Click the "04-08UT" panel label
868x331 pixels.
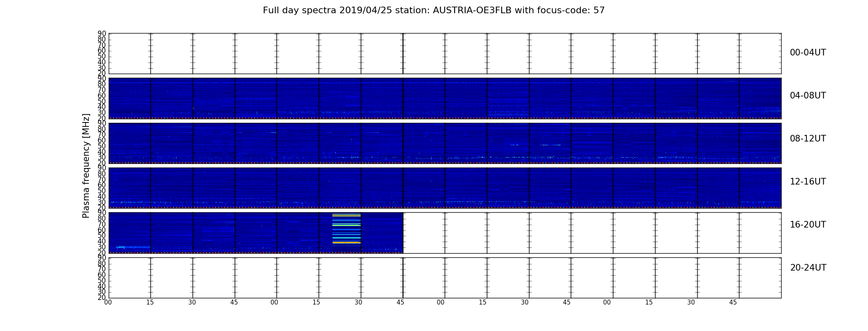(808, 96)
